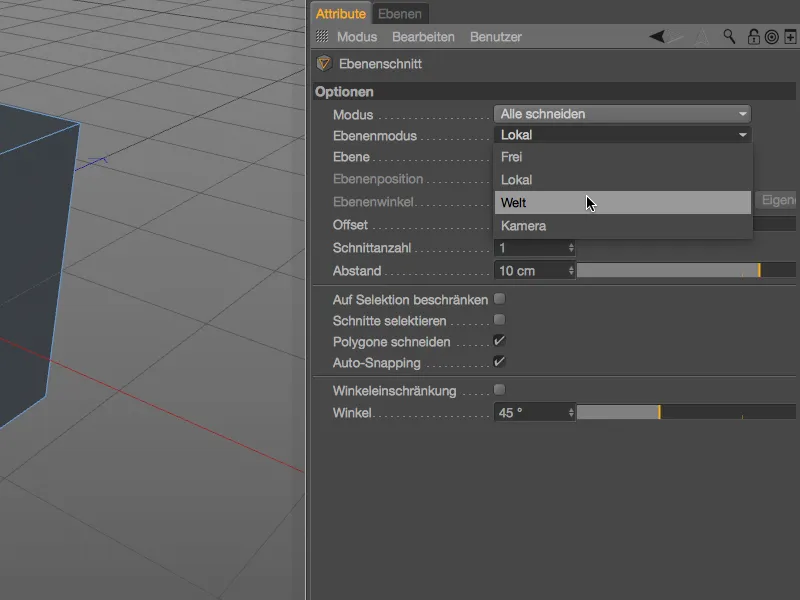This screenshot has width=800, height=600.
Task: Click the up arrow navigation icon
Action: point(702,37)
